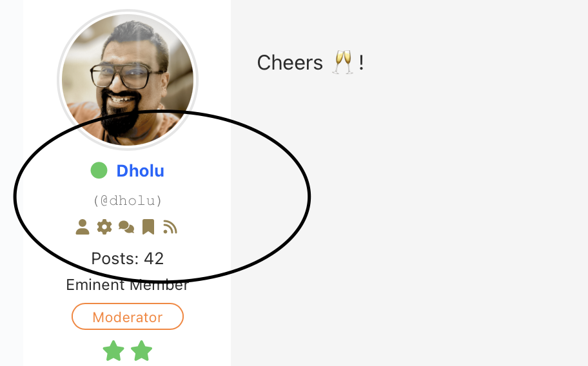Open the RSS feed icon
588x366 pixels.
click(x=170, y=227)
